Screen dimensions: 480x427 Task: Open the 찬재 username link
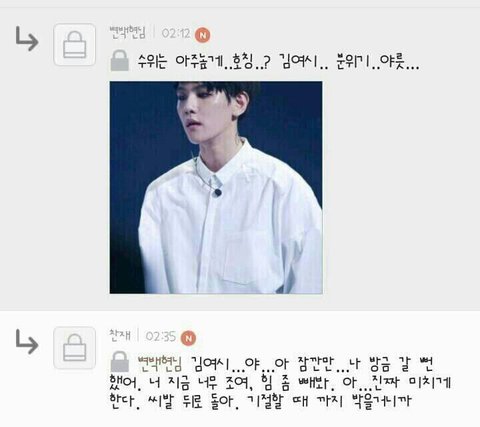pos(120,335)
